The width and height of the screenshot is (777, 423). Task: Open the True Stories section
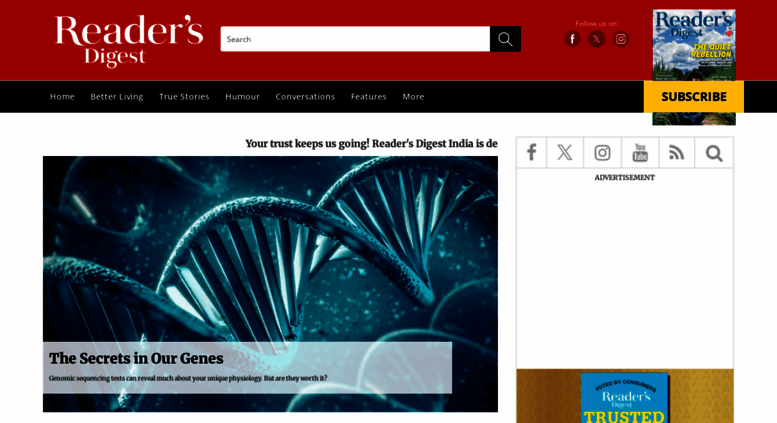[184, 97]
